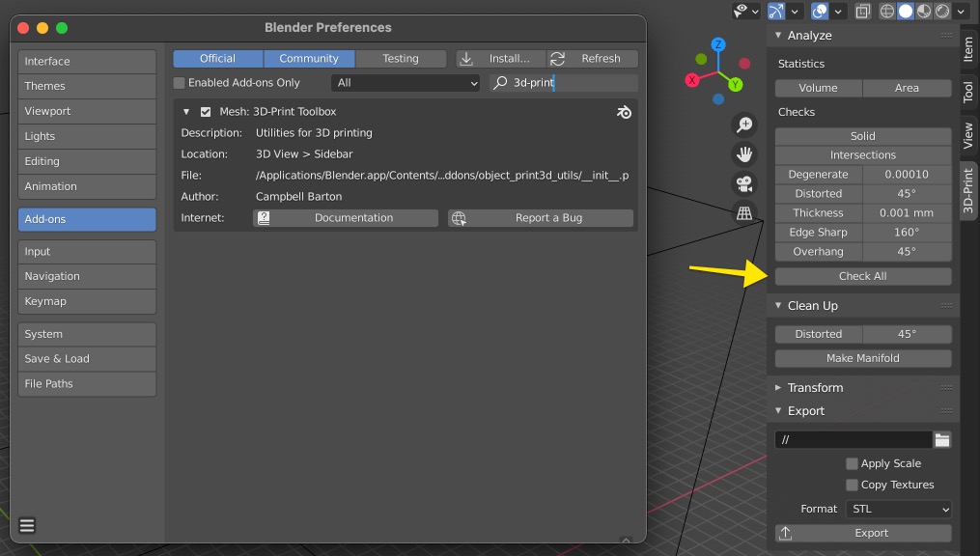Viewport: 980px width, 556px height.
Task: Click the red X axis gizmo handle
Action: [692, 80]
